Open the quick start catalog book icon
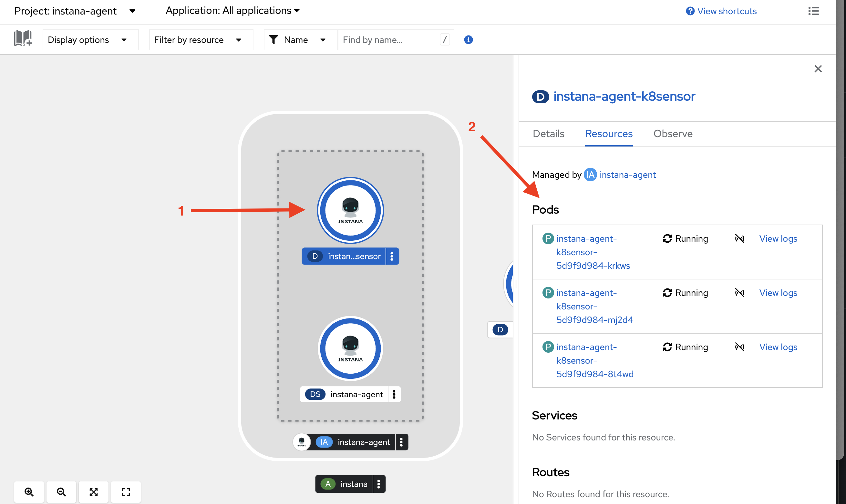Viewport: 846px width, 504px height. [x=23, y=38]
